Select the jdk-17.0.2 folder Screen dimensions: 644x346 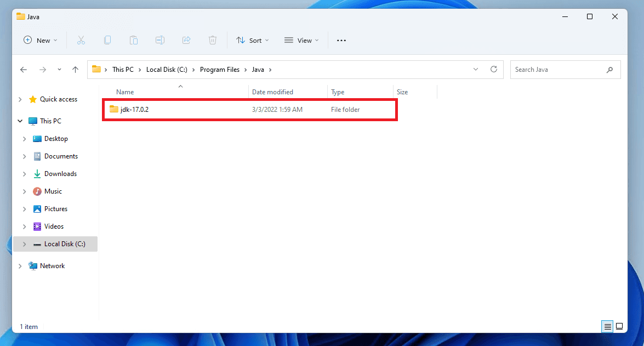tap(250, 110)
